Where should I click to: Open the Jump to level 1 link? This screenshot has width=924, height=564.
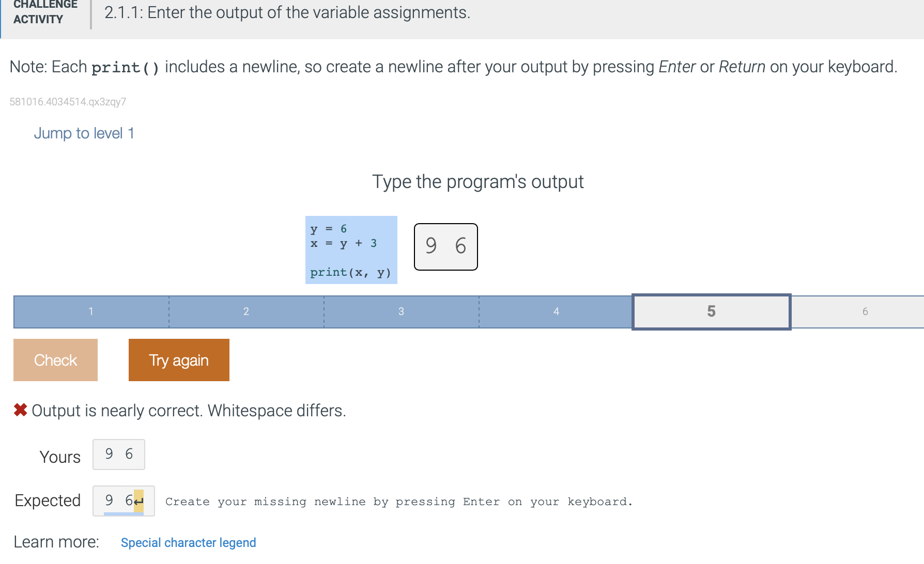point(84,133)
